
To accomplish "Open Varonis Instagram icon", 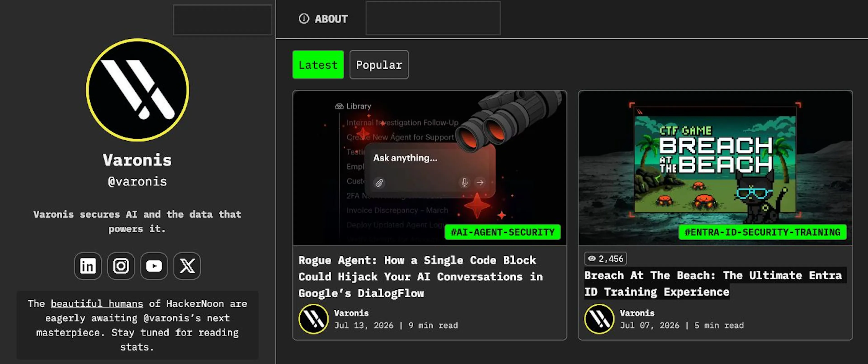I will 121,266.
